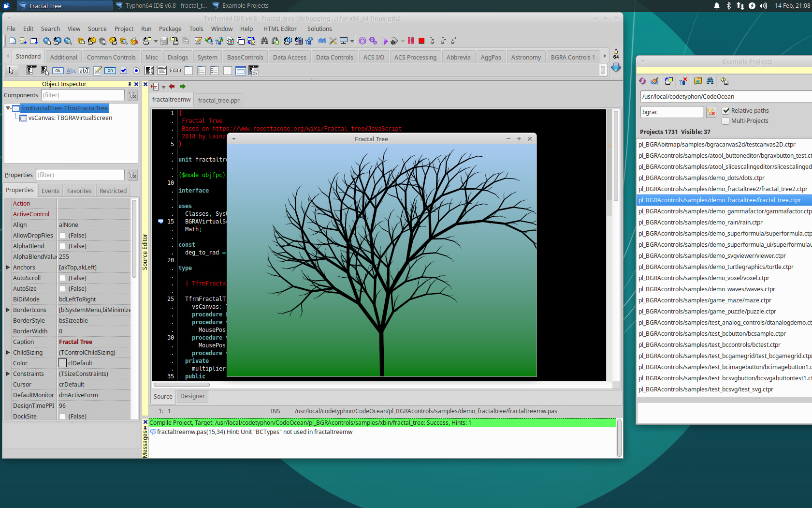Expand the Anchors property
The width and height of the screenshot is (812, 508).
[x=8, y=268]
